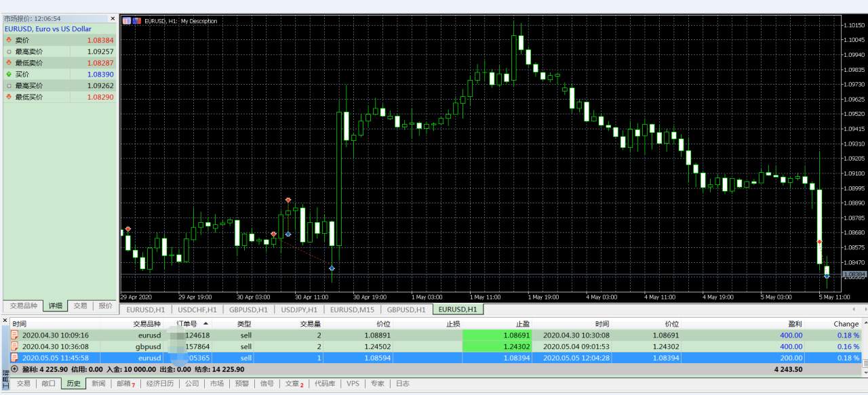This screenshot has height=395, width=868.
Task: Click history table scrollbar down arrow
Action: (865, 372)
